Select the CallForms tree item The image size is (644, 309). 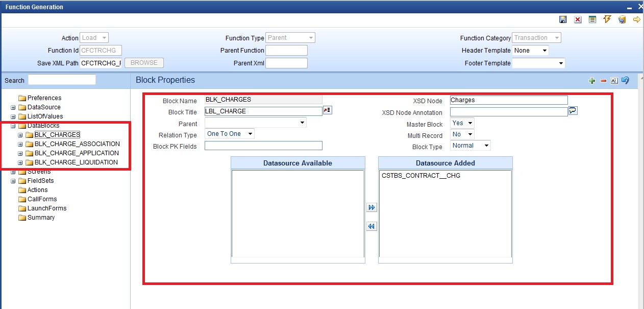[x=42, y=199]
